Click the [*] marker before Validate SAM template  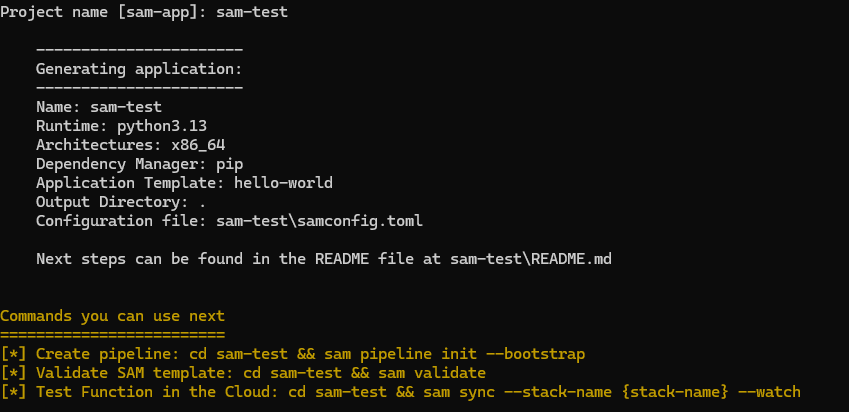click(13, 373)
